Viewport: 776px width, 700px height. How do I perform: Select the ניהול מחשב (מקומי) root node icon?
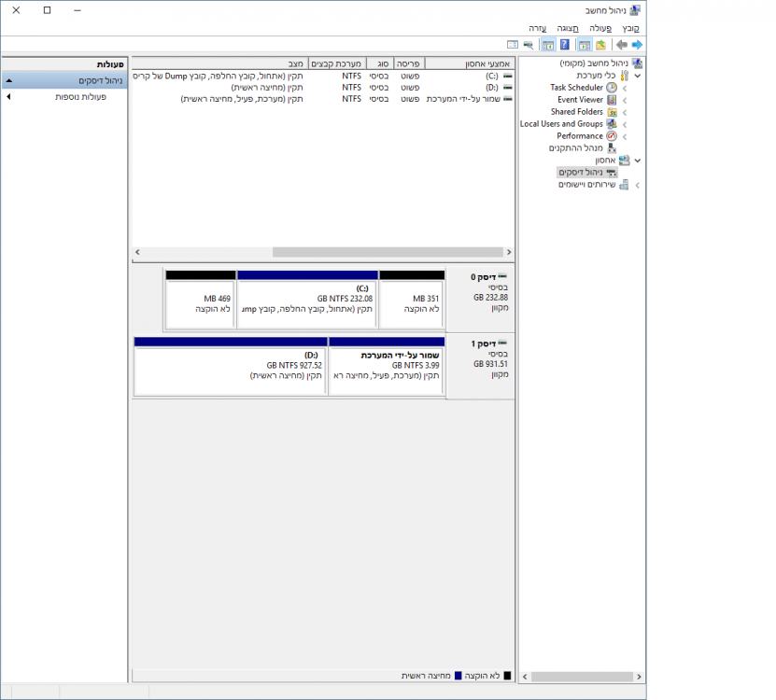pos(637,63)
